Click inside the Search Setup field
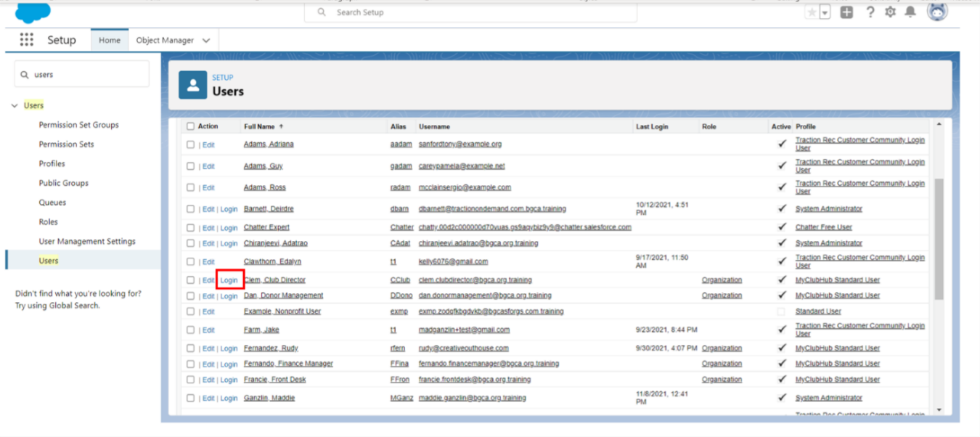 click(470, 12)
